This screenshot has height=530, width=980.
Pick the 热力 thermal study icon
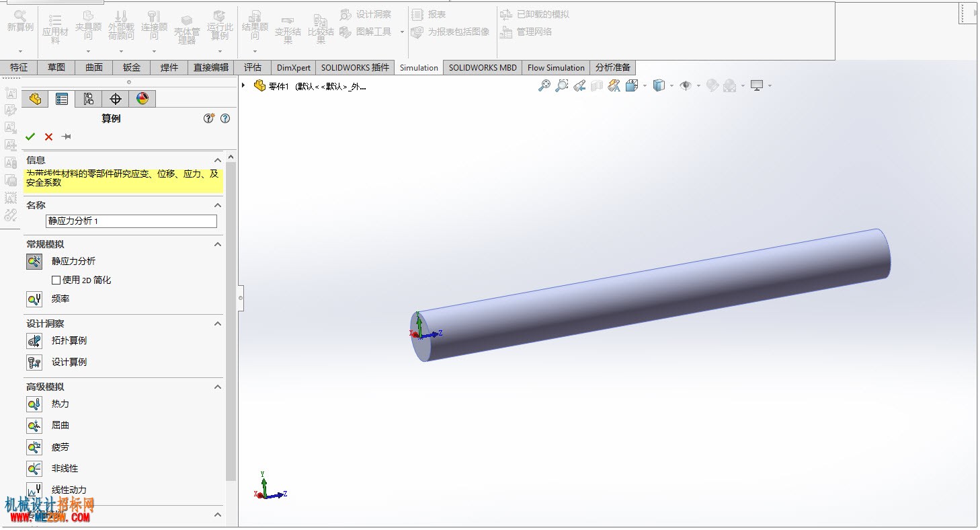34,404
